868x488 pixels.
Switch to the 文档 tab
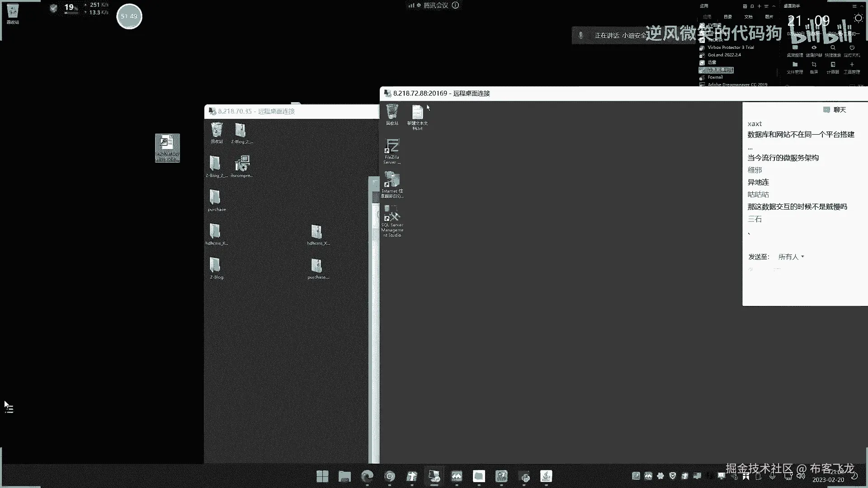(x=748, y=17)
